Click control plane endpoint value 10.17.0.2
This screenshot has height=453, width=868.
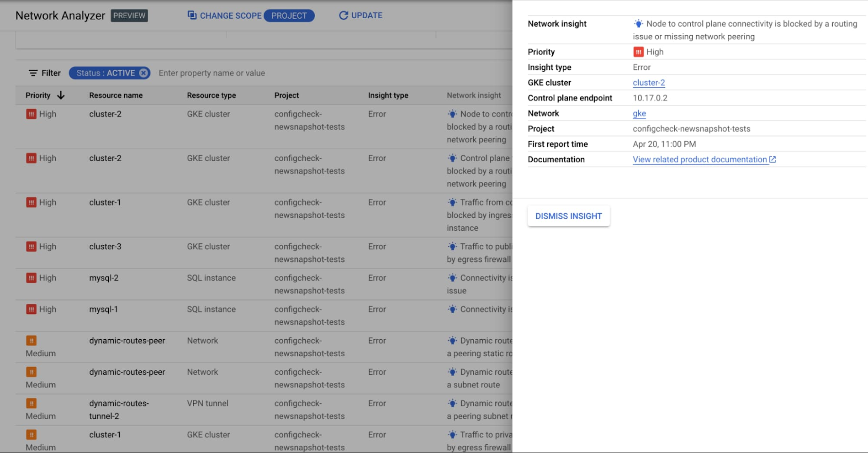point(650,98)
